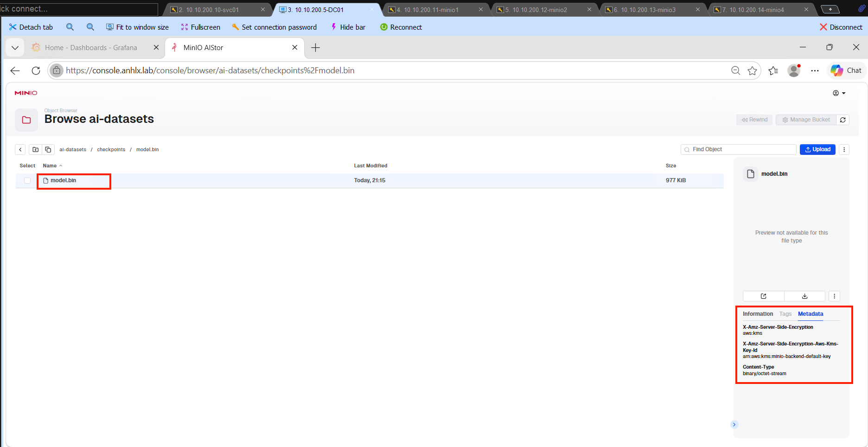The image size is (868, 447).
Task: Select Fit to window size
Action: (x=137, y=27)
